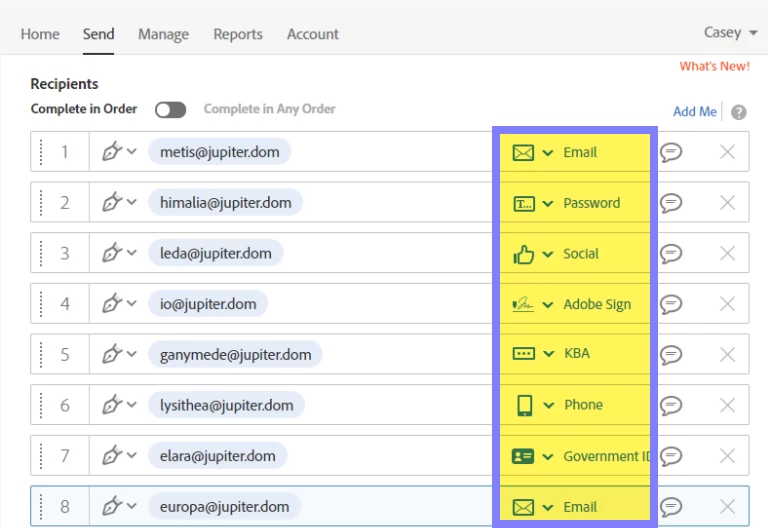Click the himalia@jupiter.dom email chip
Image resolution: width=768 pixels, height=528 pixels.
click(x=225, y=202)
